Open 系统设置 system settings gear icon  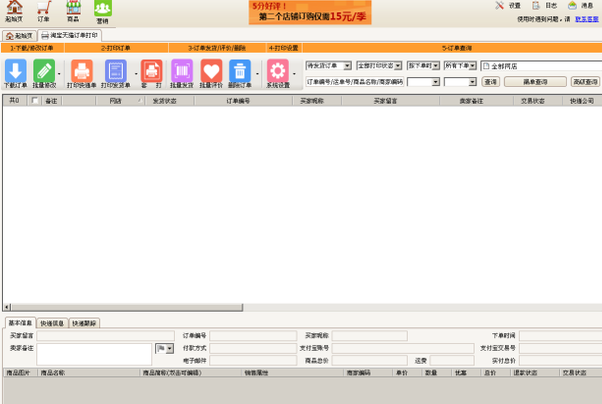point(277,71)
